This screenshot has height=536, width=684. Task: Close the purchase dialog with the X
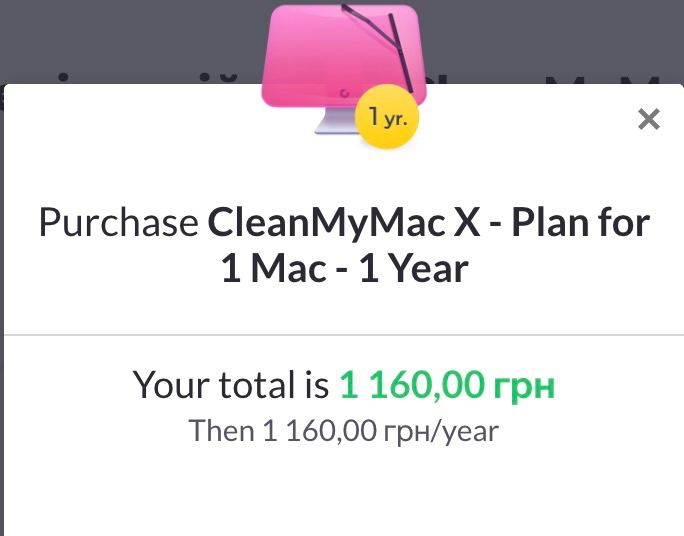(x=649, y=119)
